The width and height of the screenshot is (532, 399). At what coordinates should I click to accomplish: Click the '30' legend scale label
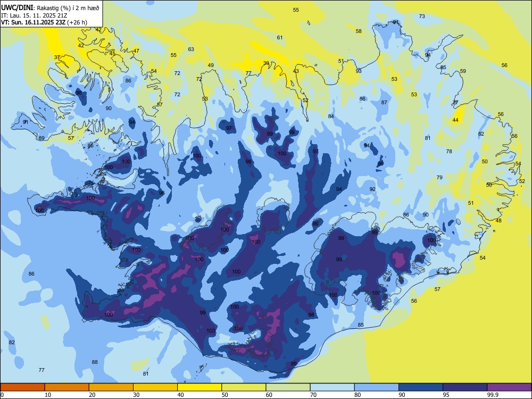[x=136, y=395]
